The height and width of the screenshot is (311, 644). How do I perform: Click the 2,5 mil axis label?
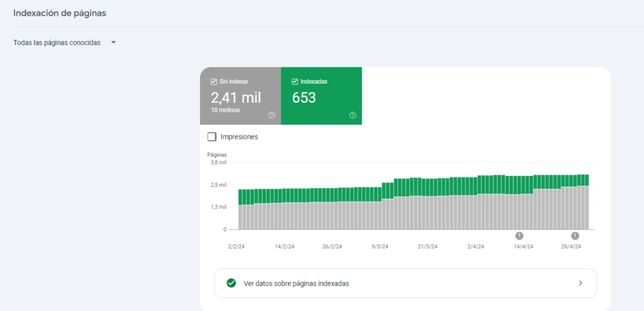click(x=218, y=184)
